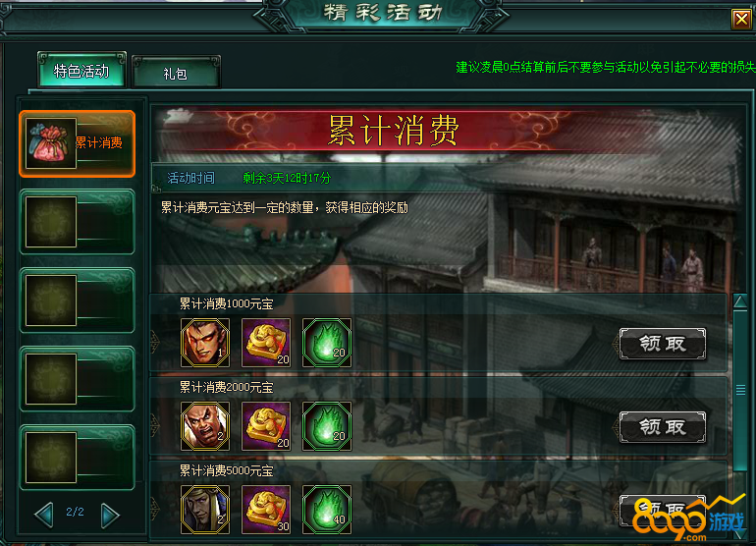Select the gold seal with 30 in 5000元宝 row
This screenshot has width=756, height=546.
click(266, 510)
